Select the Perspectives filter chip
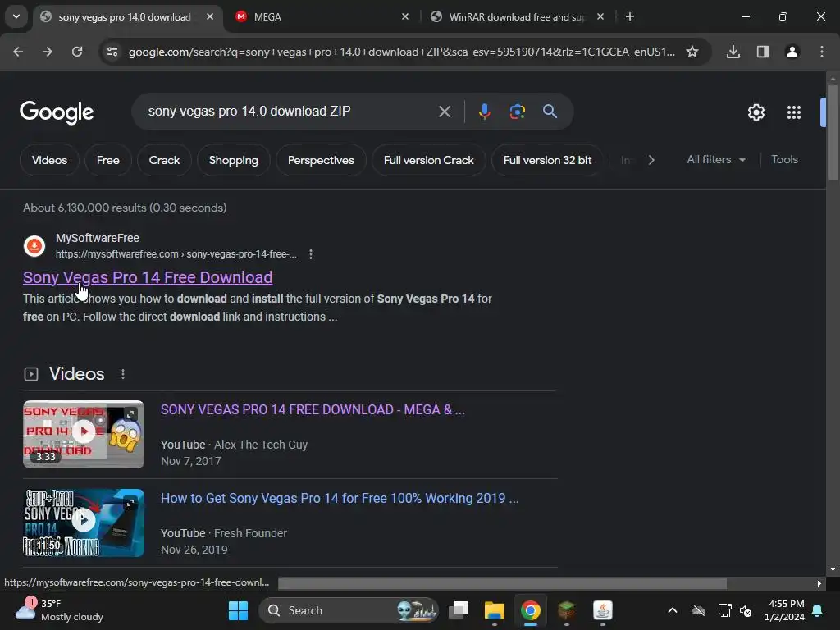This screenshot has height=630, width=840. coord(321,160)
